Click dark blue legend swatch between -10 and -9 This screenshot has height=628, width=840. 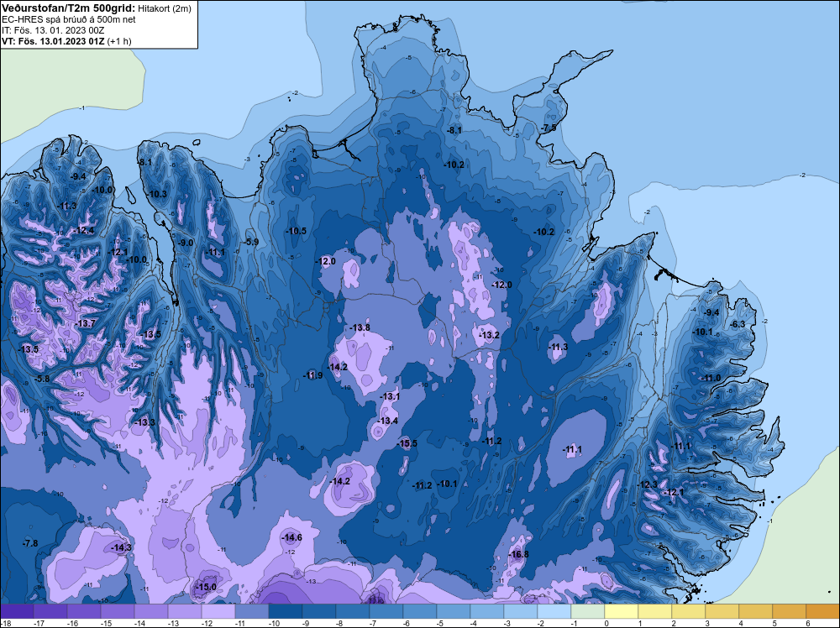click(x=286, y=611)
